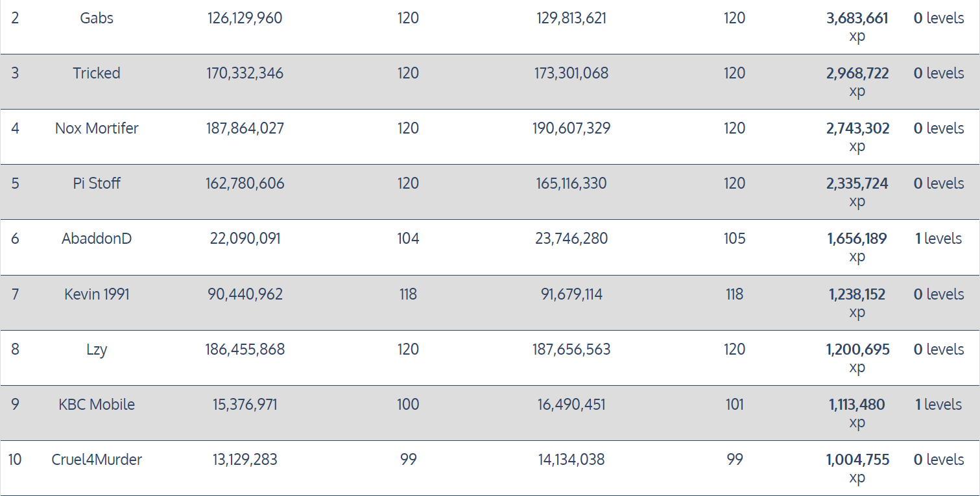Open the Pi Stoff player name
This screenshot has height=496, width=980.
coord(97,183)
